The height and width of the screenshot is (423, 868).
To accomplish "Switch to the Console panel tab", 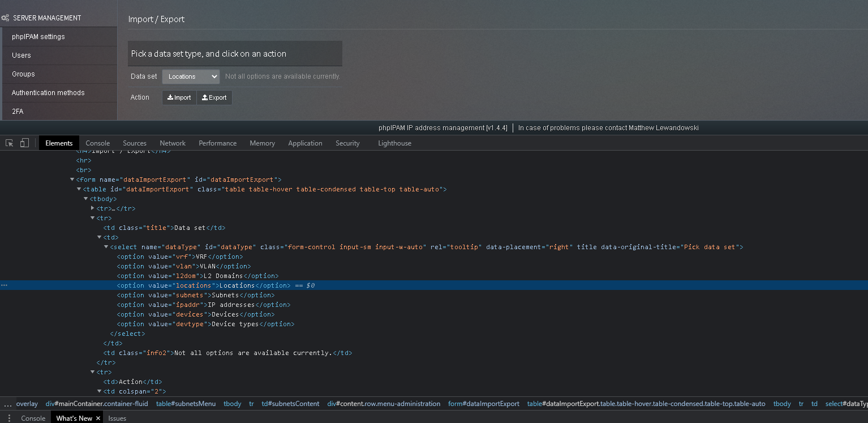I will (97, 143).
